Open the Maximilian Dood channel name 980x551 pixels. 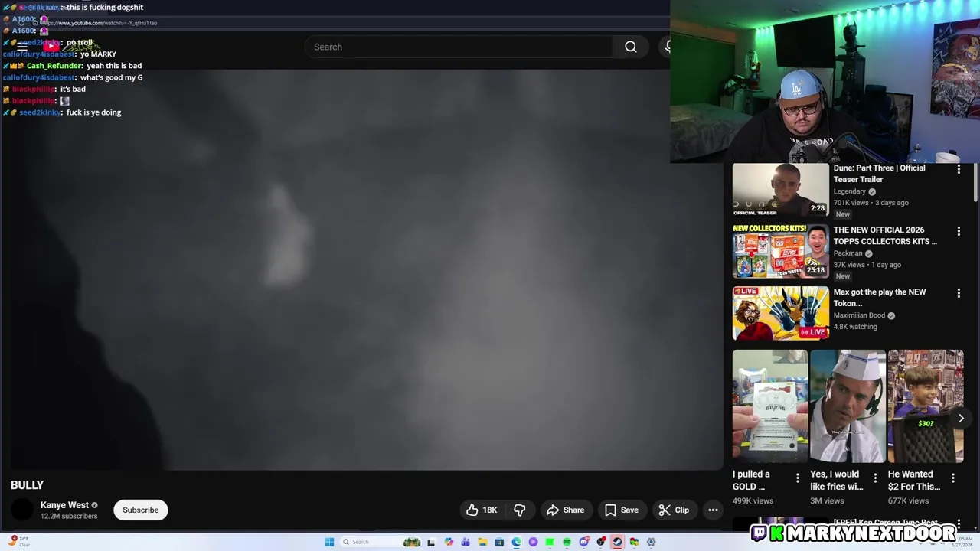tap(859, 315)
